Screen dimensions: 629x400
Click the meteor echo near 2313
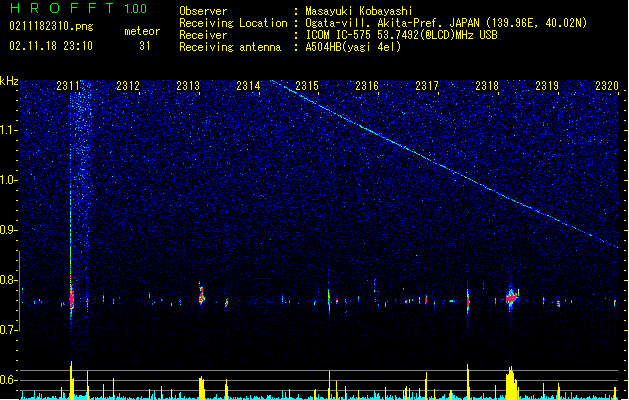coord(201,294)
